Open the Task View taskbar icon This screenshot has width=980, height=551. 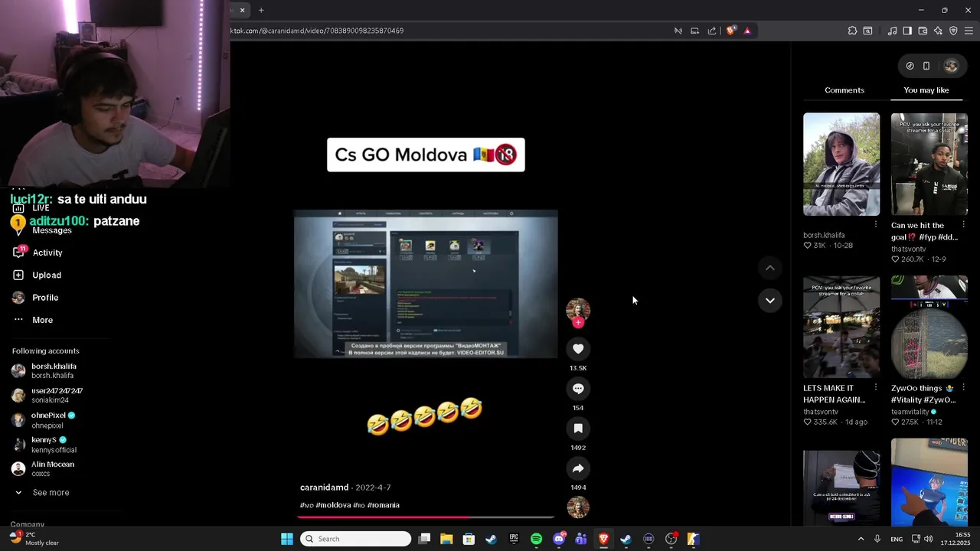pos(424,539)
